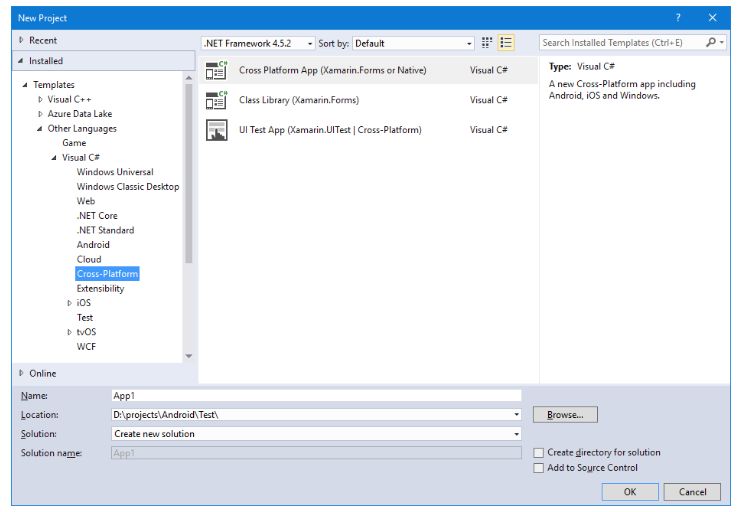Click the Browse... button

coord(565,415)
